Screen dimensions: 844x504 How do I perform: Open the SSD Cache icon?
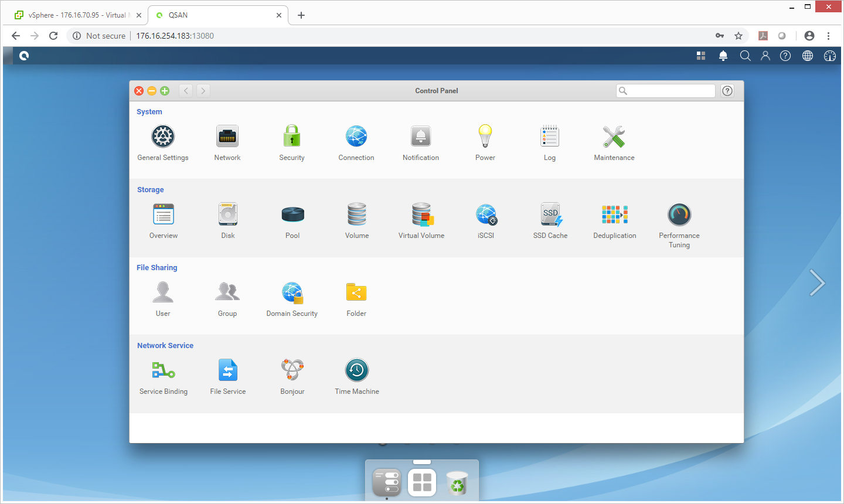pyautogui.click(x=550, y=214)
